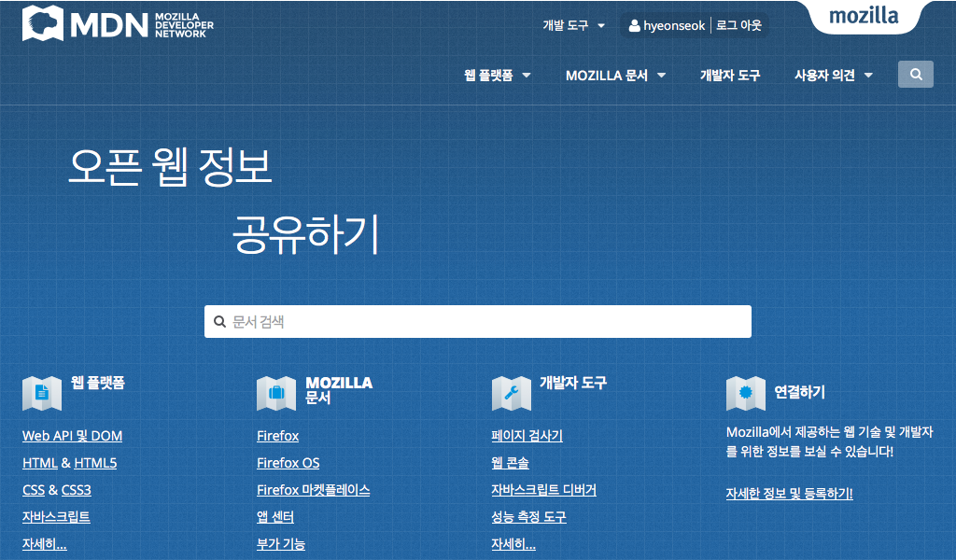Viewport: 956px width, 560px height.
Task: Click the MDN logo icon
Action: pyautogui.click(x=43, y=23)
